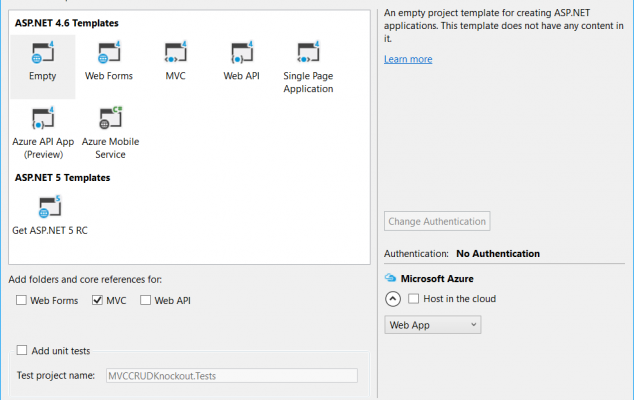Click the Change Authentication button
Viewport: 634px width, 400px height.
pos(437,221)
